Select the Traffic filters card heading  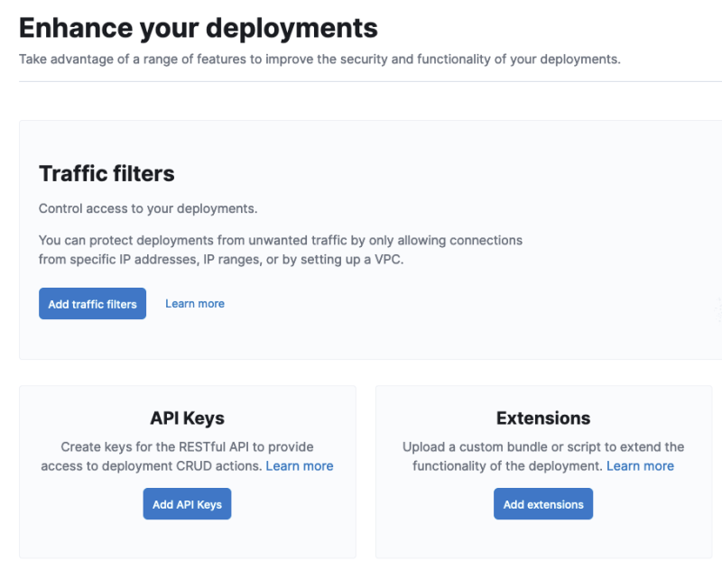(106, 173)
